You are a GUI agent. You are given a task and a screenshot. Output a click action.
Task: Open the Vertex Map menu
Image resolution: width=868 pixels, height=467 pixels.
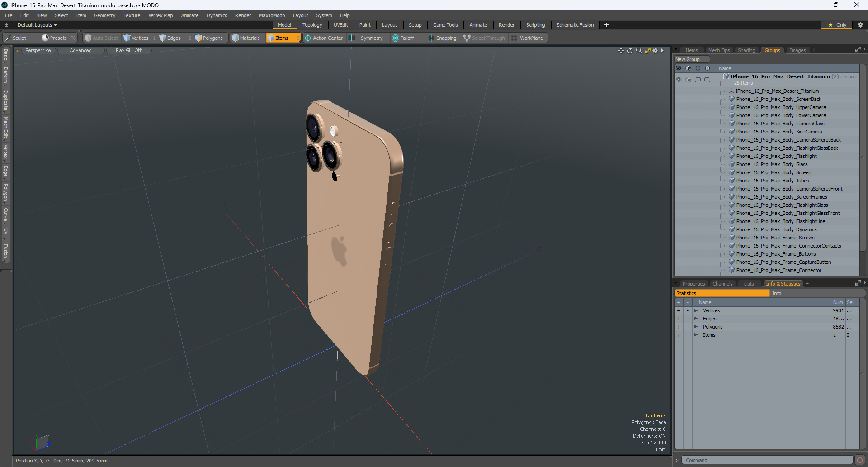[x=160, y=15]
